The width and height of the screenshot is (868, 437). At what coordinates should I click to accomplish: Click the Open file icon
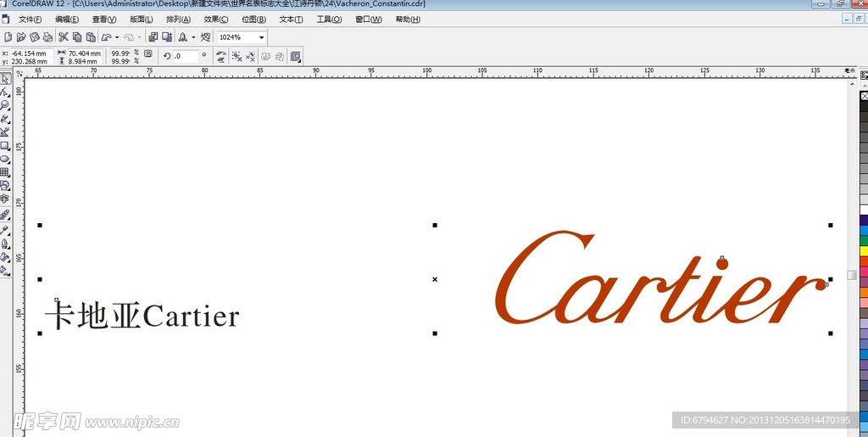coord(20,37)
